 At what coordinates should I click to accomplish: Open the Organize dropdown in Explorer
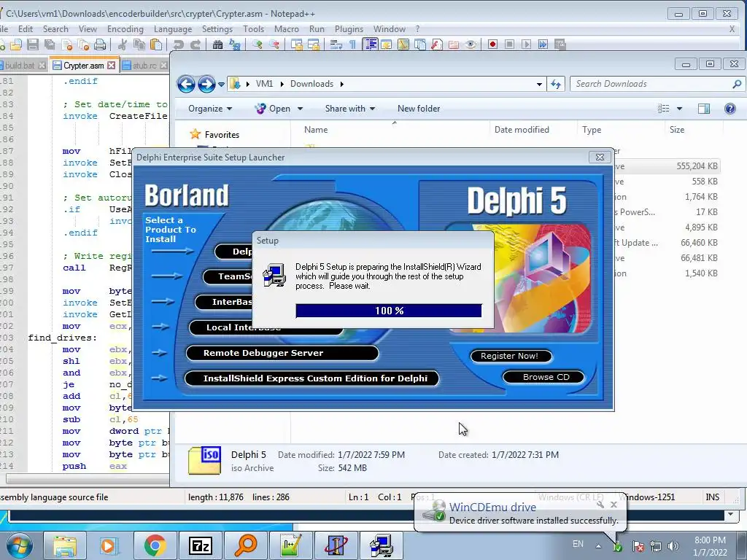pos(210,109)
